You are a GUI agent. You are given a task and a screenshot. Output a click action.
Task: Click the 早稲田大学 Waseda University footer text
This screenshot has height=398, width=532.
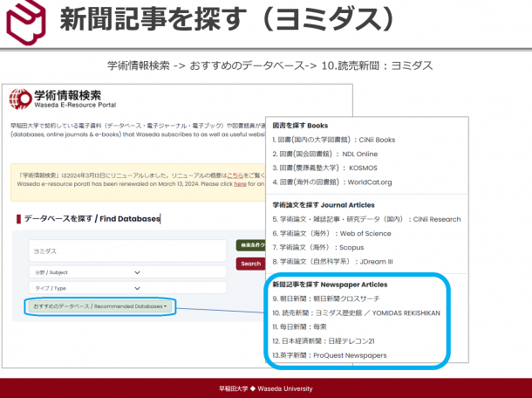(266, 388)
